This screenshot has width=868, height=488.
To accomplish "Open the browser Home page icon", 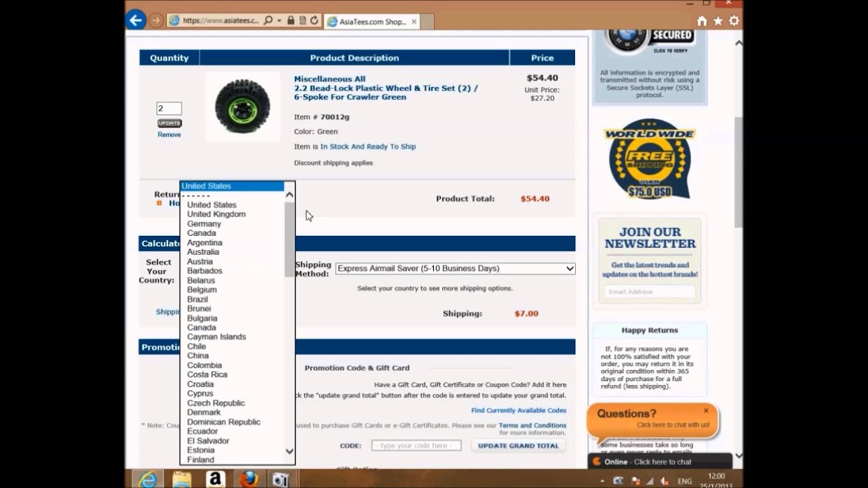I will (702, 21).
